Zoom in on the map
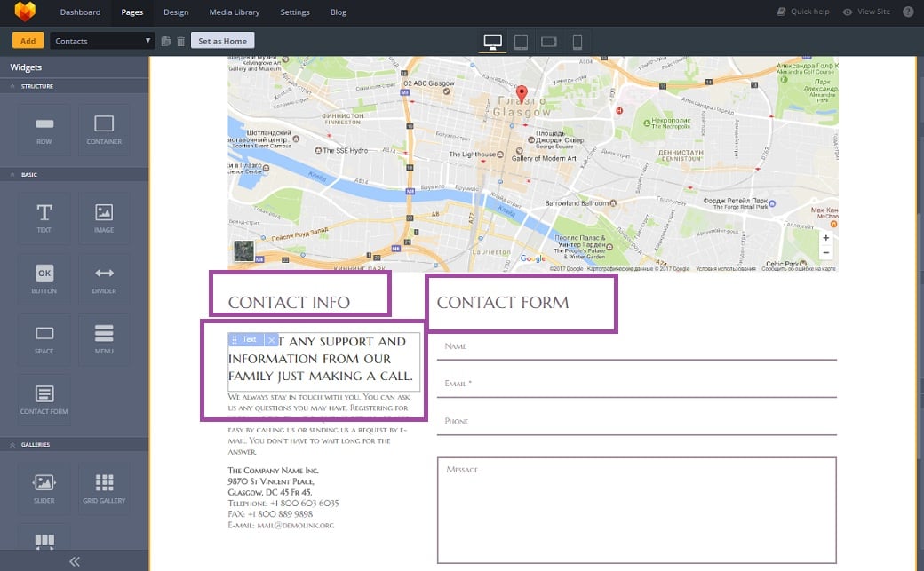The height and width of the screenshot is (571, 924). (x=826, y=238)
